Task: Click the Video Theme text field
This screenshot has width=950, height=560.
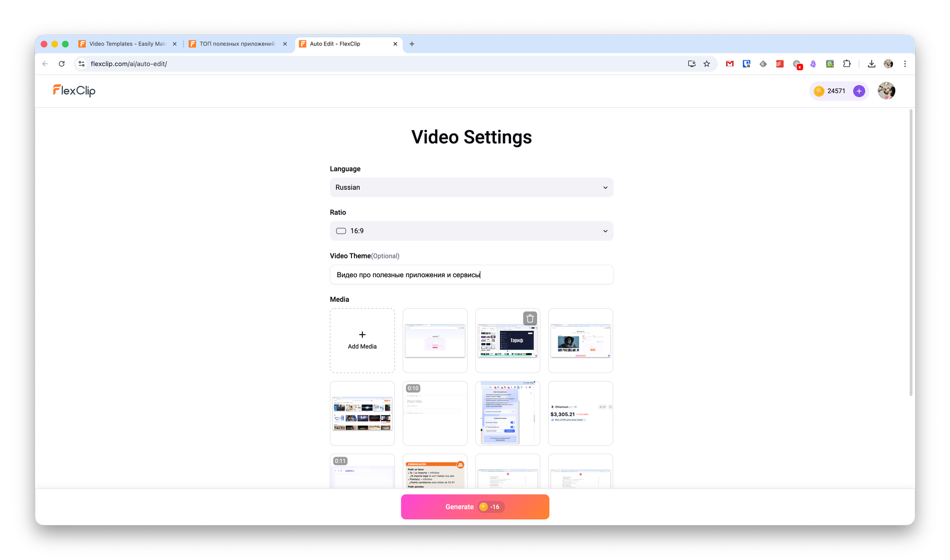Action: (471, 275)
